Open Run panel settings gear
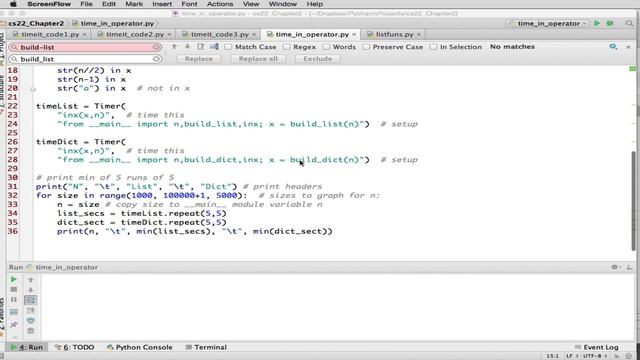 [x=615, y=267]
